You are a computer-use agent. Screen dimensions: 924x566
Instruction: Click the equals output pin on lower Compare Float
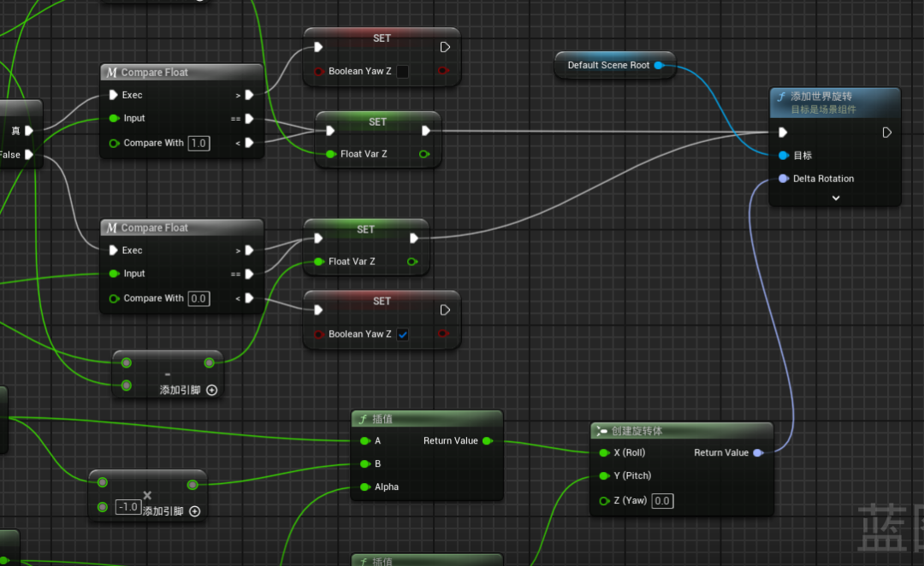click(x=249, y=274)
